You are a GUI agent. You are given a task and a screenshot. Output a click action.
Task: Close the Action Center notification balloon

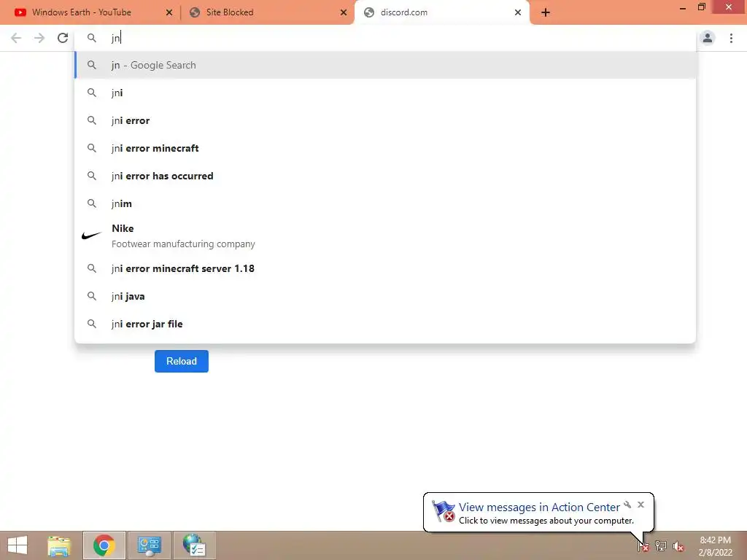coord(640,505)
